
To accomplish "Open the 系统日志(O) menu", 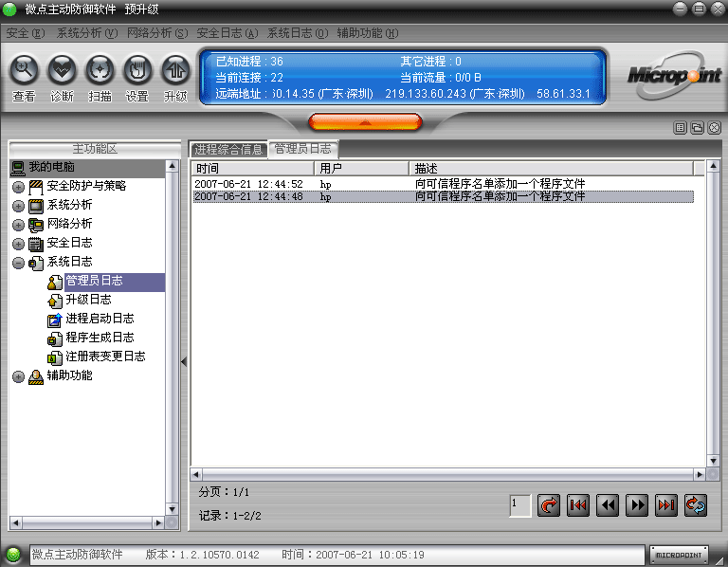I will click(x=297, y=33).
